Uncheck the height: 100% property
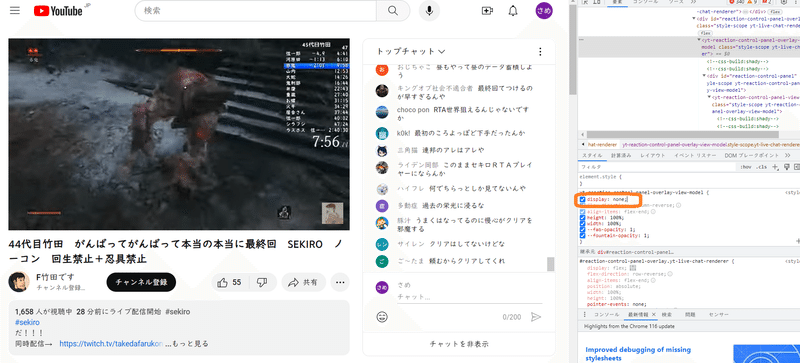This screenshot has height=363, width=800. tap(583, 217)
